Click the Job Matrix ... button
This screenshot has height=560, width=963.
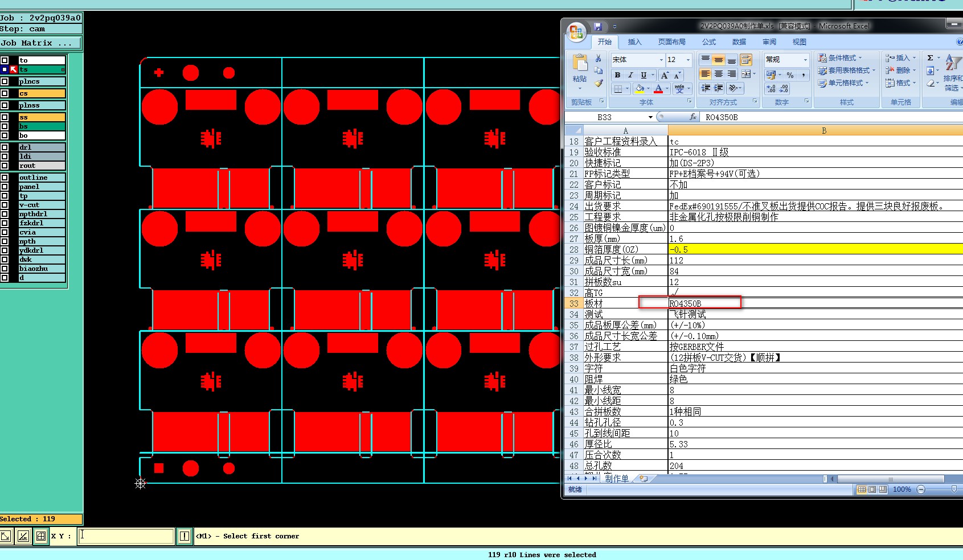tap(40, 43)
